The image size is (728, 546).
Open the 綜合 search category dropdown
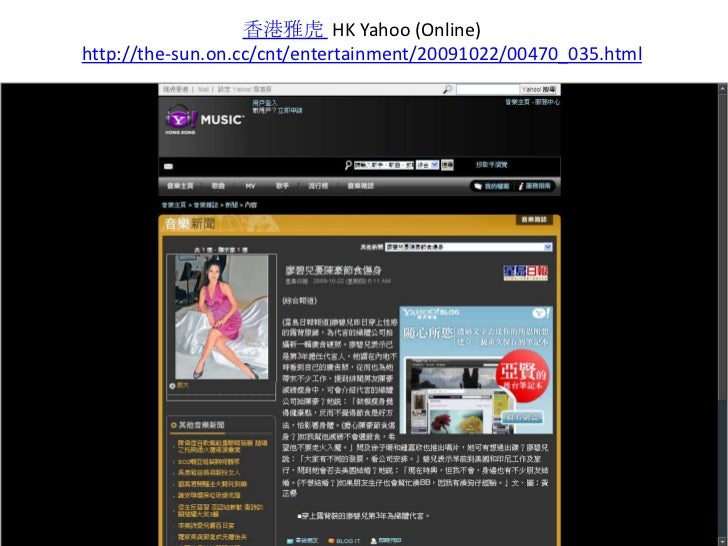point(427,165)
